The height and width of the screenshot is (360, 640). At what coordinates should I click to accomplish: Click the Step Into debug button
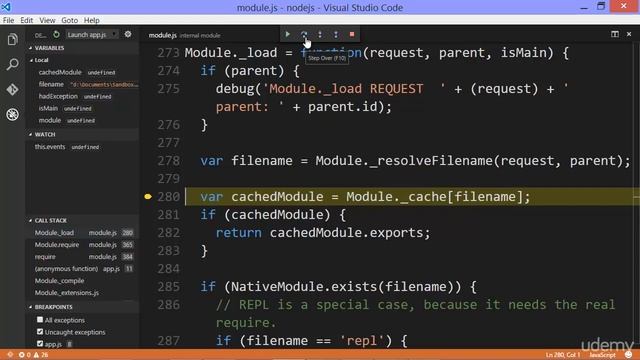[320, 34]
